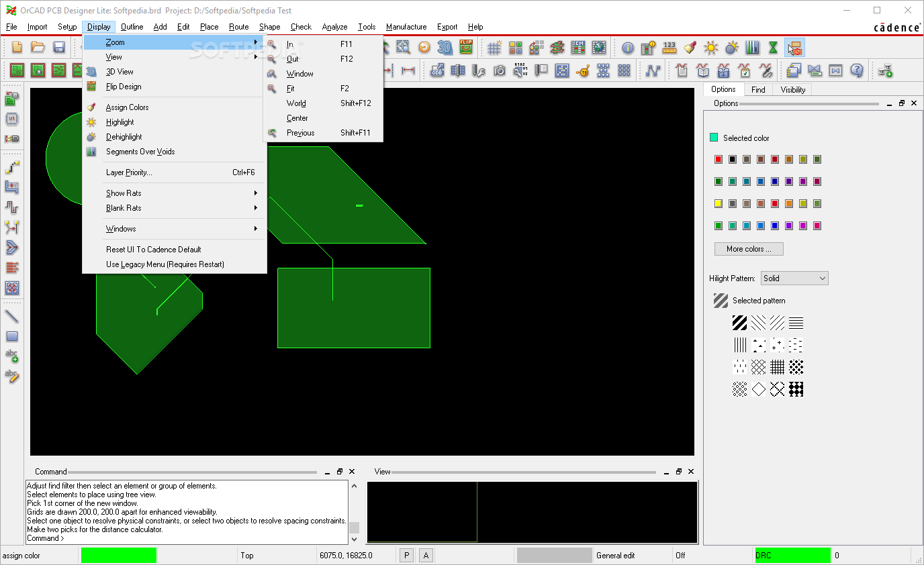Float the Options panel using its restore button
Screen dimensions: 924x565
[902, 103]
